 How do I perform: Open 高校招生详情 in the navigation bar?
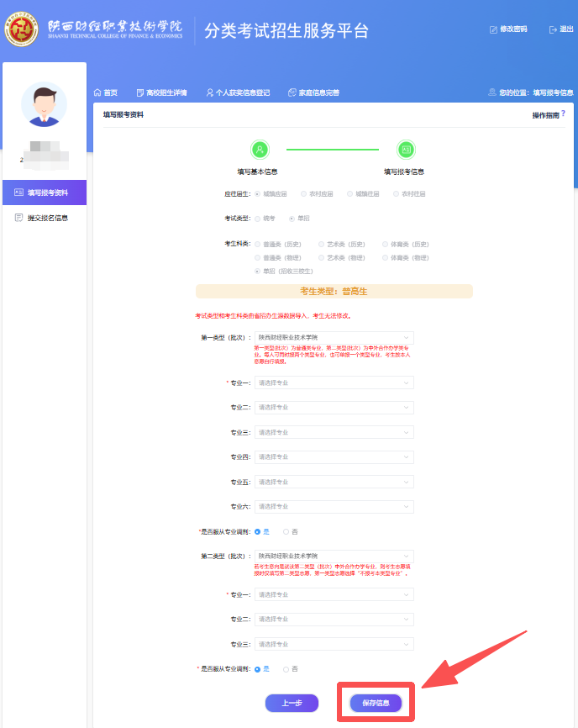[x=161, y=92]
